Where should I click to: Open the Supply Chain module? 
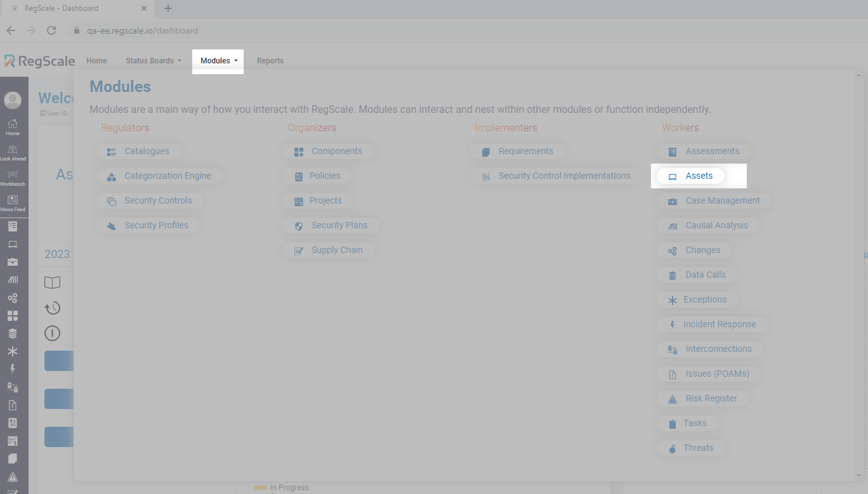pyautogui.click(x=329, y=250)
